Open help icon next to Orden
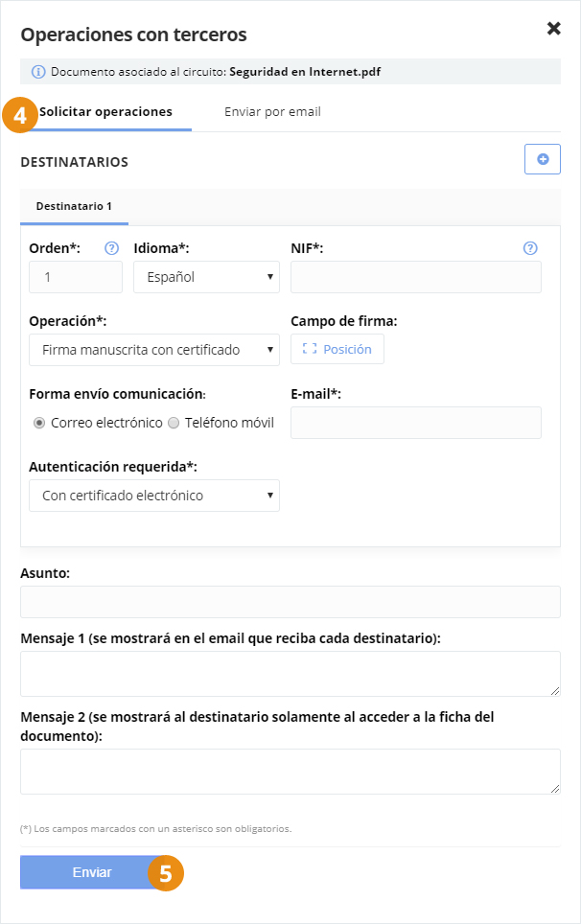The image size is (581, 924). tap(111, 248)
